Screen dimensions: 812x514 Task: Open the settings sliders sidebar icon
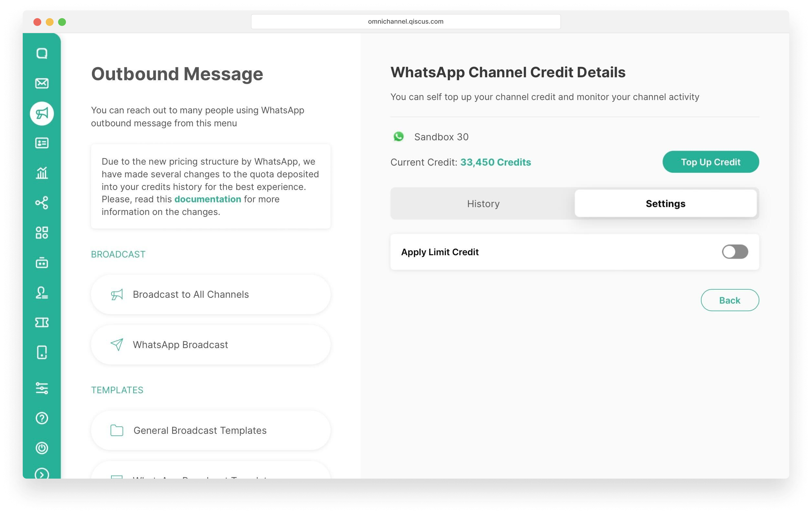[42, 388]
